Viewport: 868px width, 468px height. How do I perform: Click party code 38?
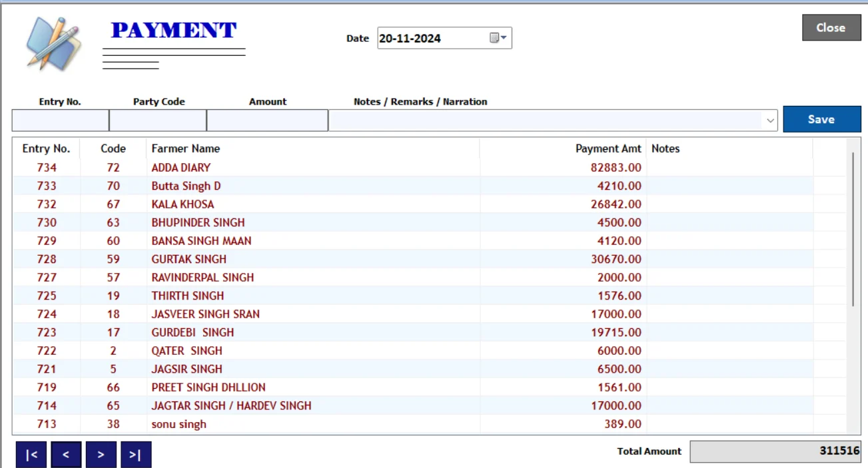[x=113, y=424]
